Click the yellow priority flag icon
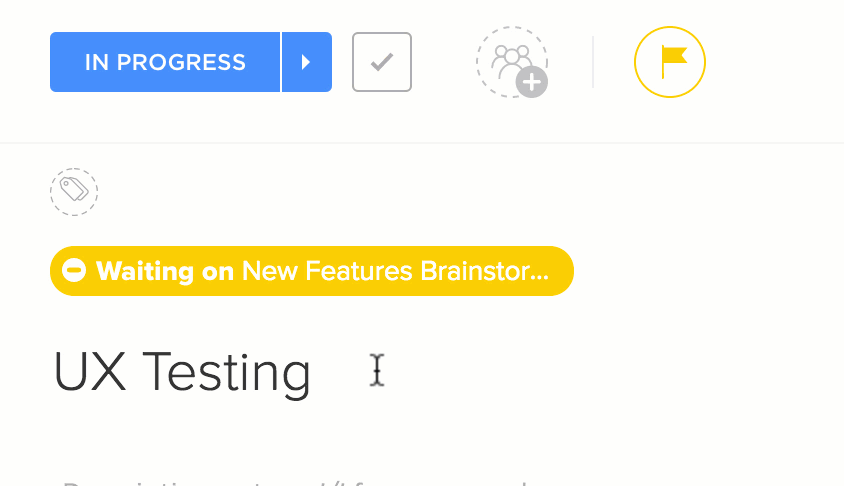 (670, 62)
